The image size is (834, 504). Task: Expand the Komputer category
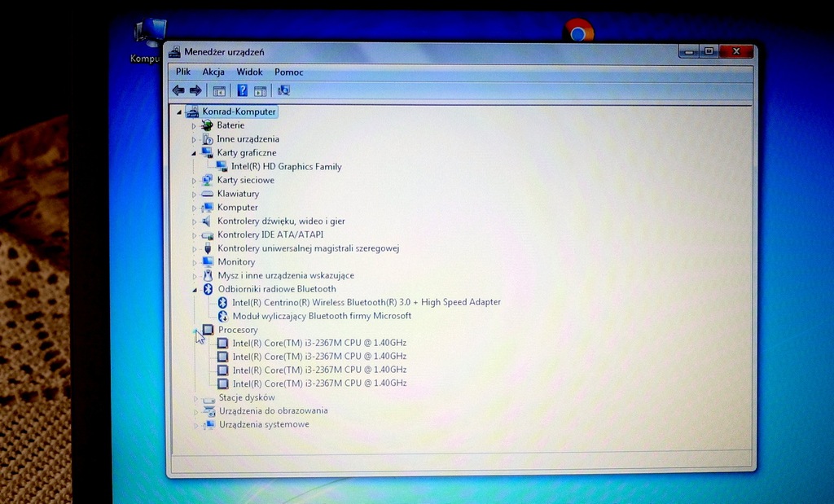coord(194,208)
